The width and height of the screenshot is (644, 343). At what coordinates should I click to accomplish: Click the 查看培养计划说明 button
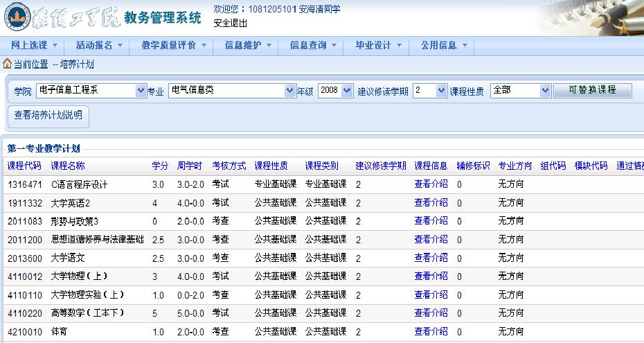coord(48,115)
